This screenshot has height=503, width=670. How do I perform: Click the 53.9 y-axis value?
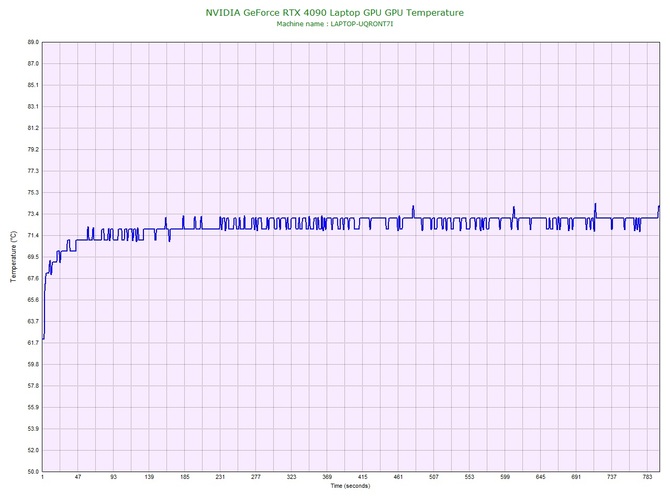33,429
